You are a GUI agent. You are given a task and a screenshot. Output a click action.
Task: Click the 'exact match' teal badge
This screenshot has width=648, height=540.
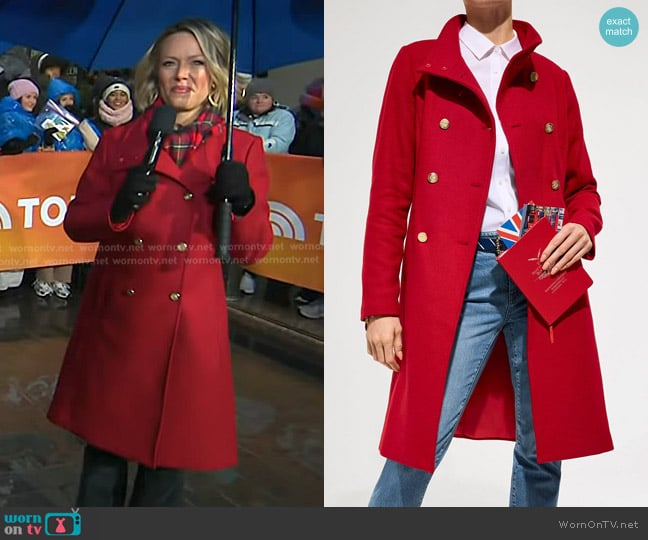tap(619, 26)
